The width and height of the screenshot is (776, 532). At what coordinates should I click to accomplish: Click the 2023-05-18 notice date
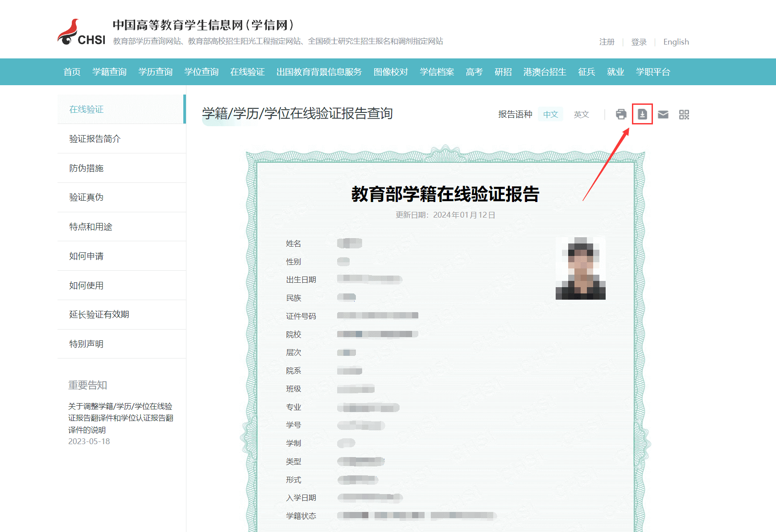tap(89, 441)
